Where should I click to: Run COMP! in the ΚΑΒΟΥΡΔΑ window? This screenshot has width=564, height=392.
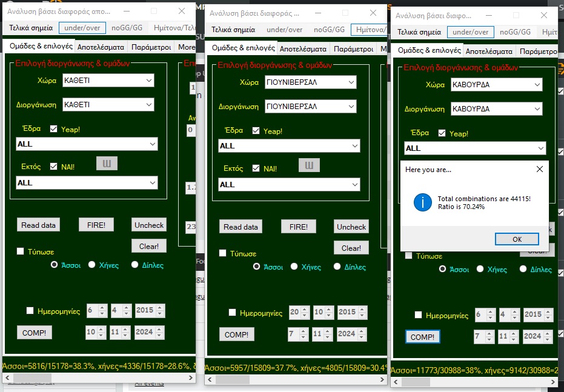[x=422, y=337]
